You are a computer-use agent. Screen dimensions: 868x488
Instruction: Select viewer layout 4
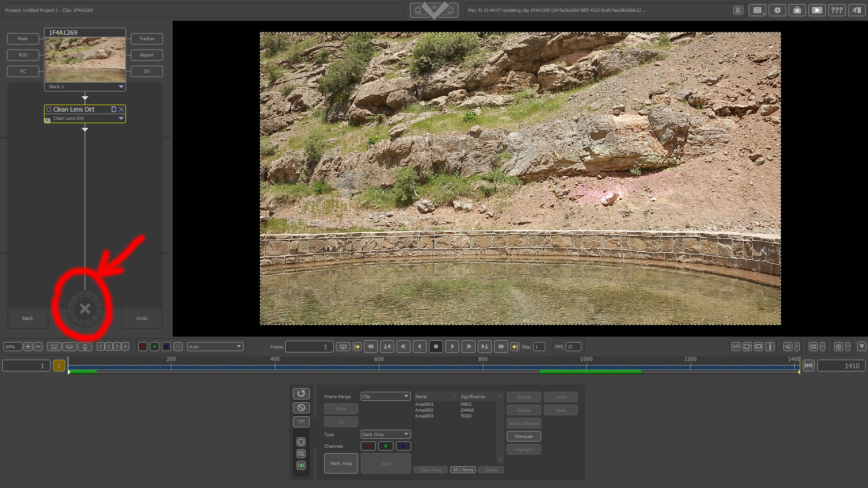125,347
